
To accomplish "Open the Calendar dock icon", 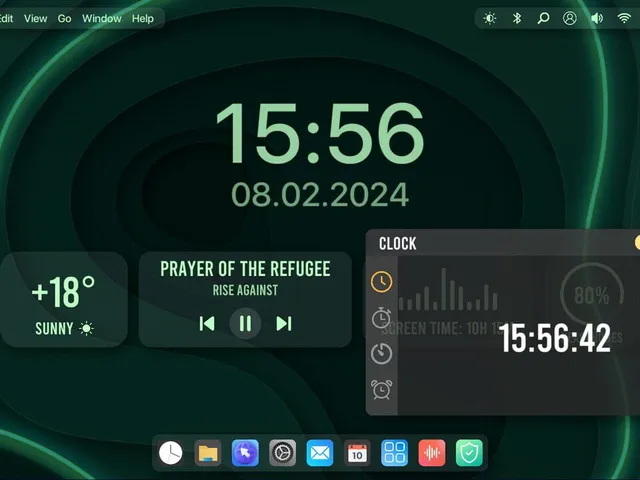I will click(357, 453).
